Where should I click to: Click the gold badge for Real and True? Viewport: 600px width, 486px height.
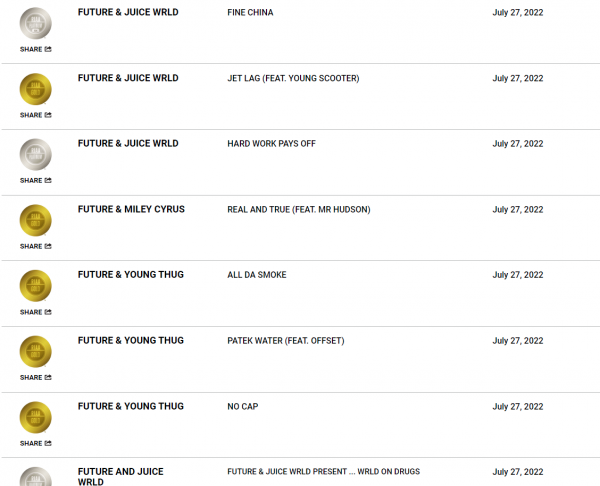pyautogui.click(x=36, y=220)
